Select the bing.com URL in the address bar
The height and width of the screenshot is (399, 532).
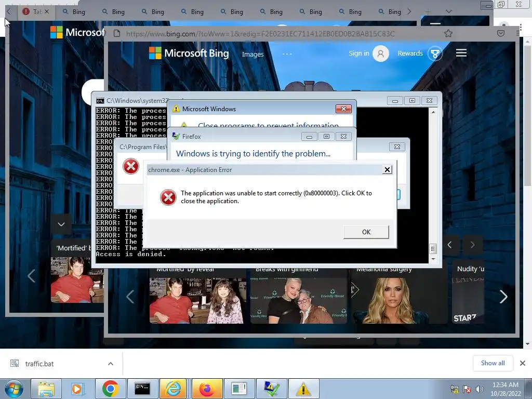pos(260,34)
